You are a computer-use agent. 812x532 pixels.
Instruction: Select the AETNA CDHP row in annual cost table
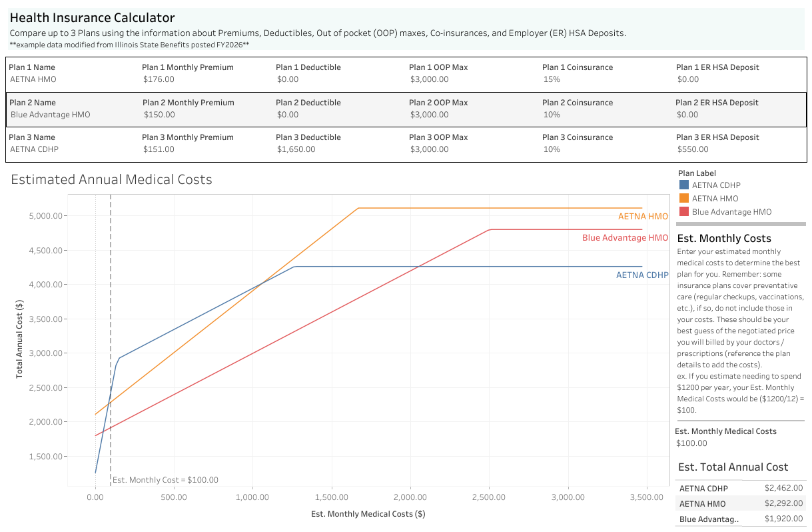click(739, 488)
